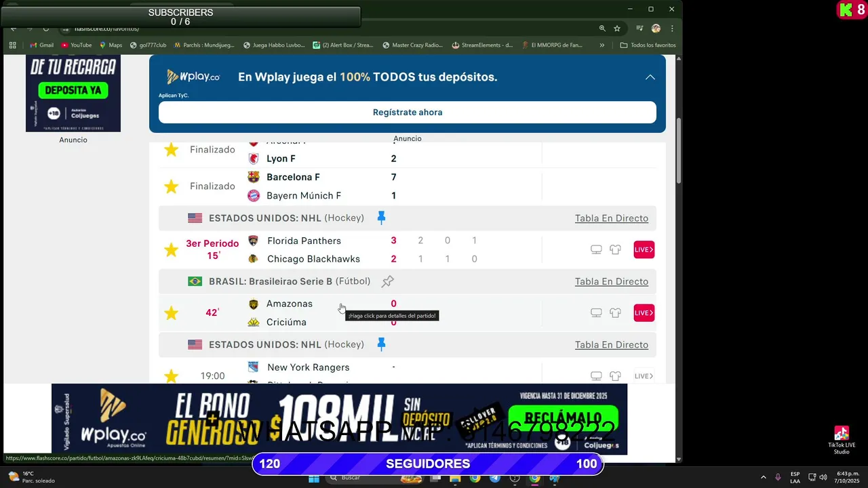Unfavorite the Barcelona F match star
The image size is (868, 488).
point(171,186)
